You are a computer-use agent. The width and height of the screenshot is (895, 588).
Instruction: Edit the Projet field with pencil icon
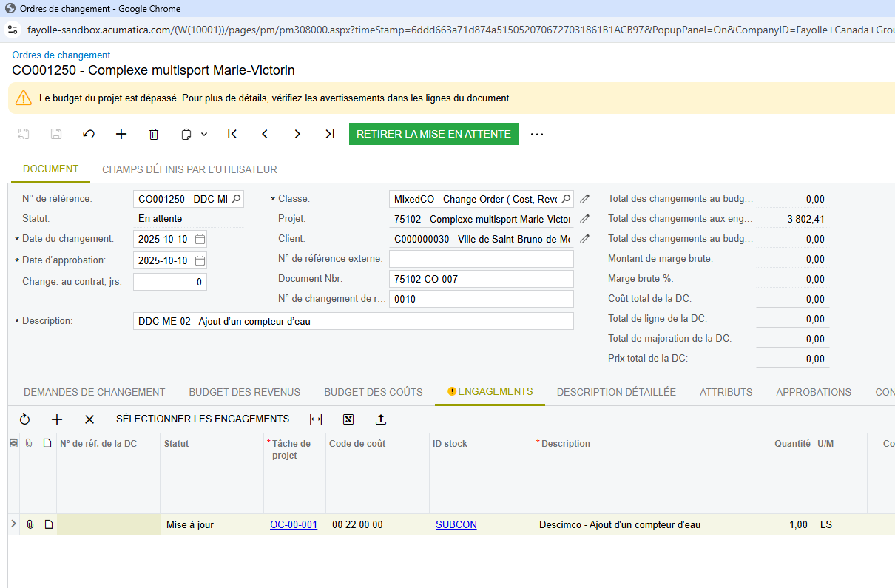coord(584,219)
